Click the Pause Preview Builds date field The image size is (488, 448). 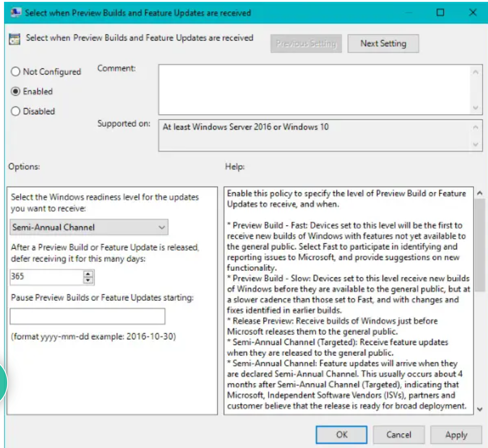87,316
